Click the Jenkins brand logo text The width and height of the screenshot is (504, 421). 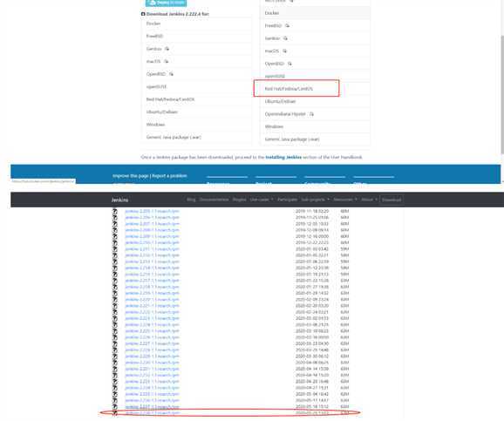(x=119, y=200)
